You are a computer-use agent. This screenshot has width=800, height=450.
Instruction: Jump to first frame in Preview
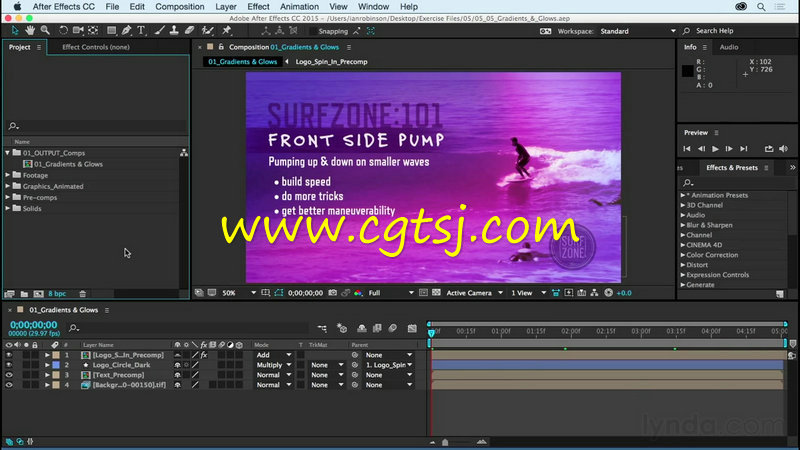point(687,149)
